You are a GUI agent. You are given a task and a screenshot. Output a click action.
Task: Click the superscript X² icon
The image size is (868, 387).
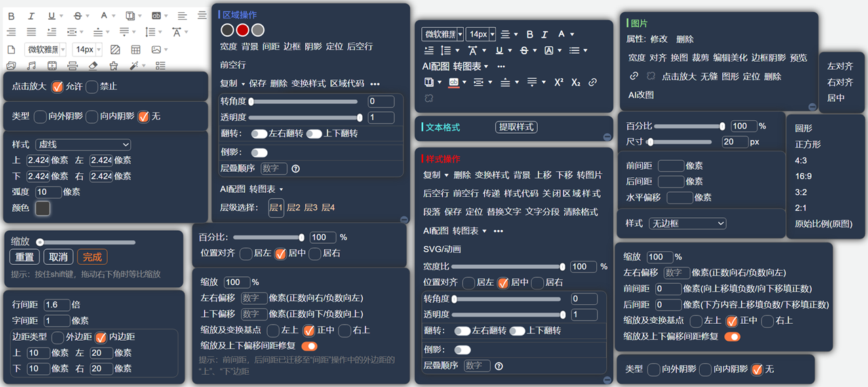click(x=558, y=82)
